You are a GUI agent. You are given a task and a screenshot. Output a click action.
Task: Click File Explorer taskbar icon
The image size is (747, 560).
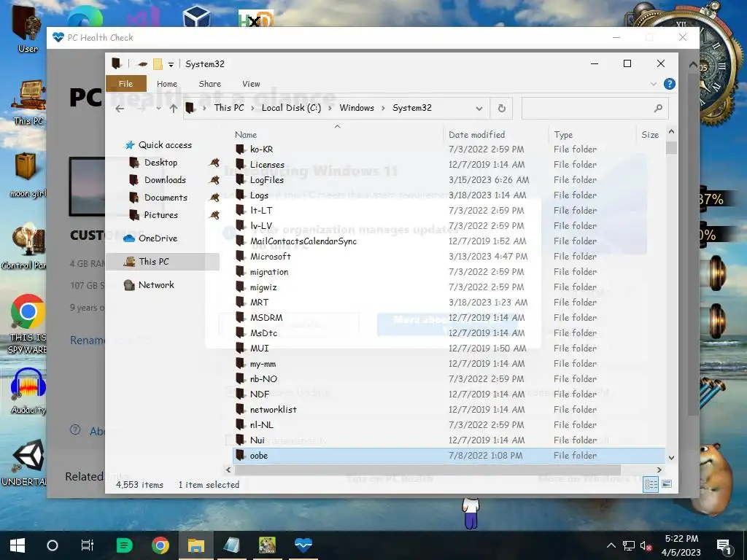pos(196,545)
